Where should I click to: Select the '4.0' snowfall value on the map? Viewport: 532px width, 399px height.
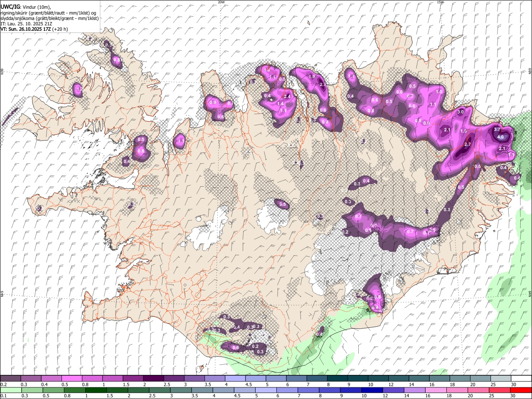pyautogui.click(x=500, y=137)
